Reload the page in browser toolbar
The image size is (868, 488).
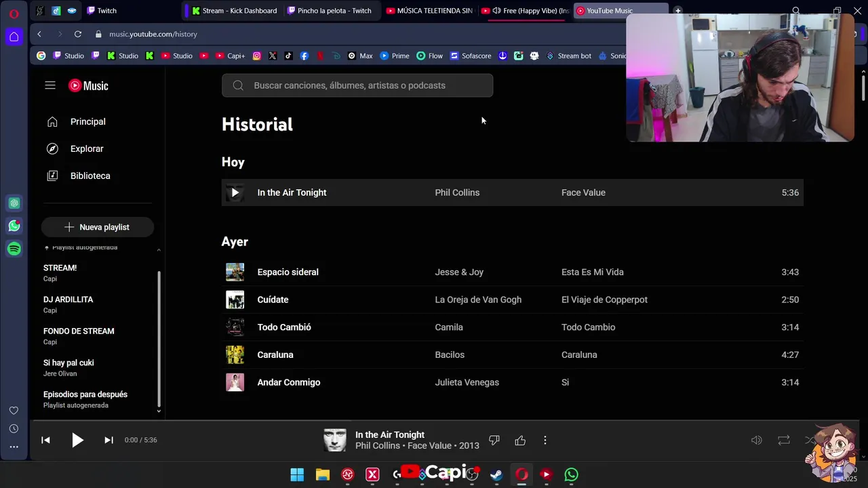[x=78, y=34]
